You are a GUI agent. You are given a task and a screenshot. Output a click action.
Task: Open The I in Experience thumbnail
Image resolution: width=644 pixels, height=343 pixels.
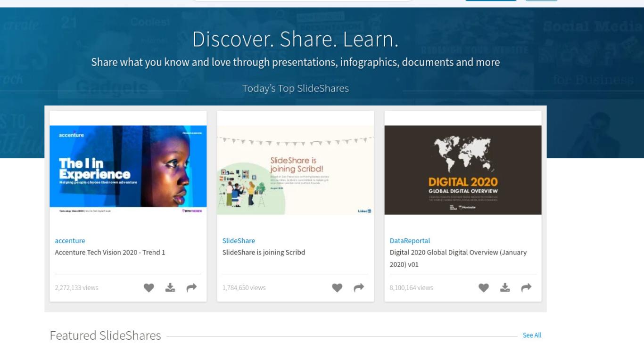(128, 170)
